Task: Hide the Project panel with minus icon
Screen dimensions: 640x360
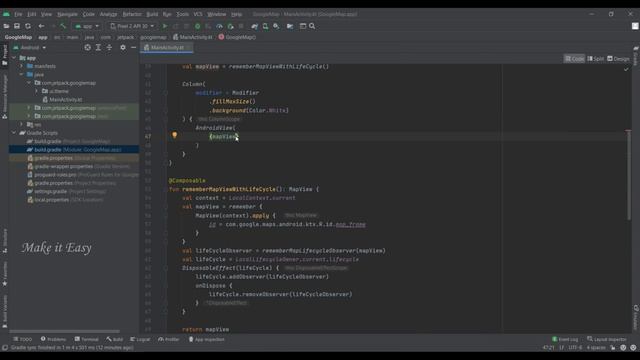Action: coord(133,47)
